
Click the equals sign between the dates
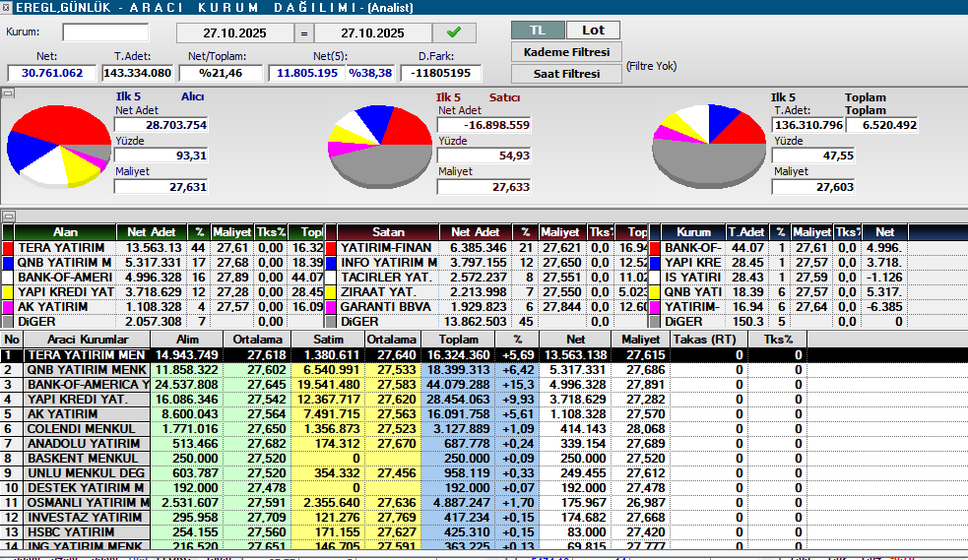(303, 32)
